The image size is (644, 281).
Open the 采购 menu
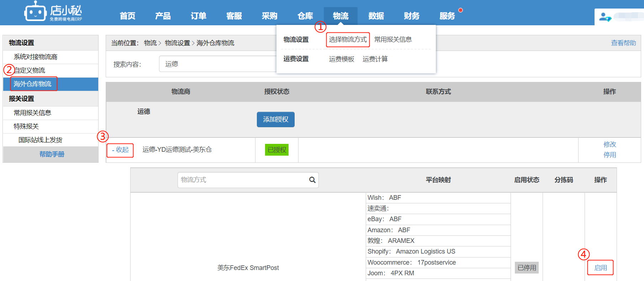point(270,16)
